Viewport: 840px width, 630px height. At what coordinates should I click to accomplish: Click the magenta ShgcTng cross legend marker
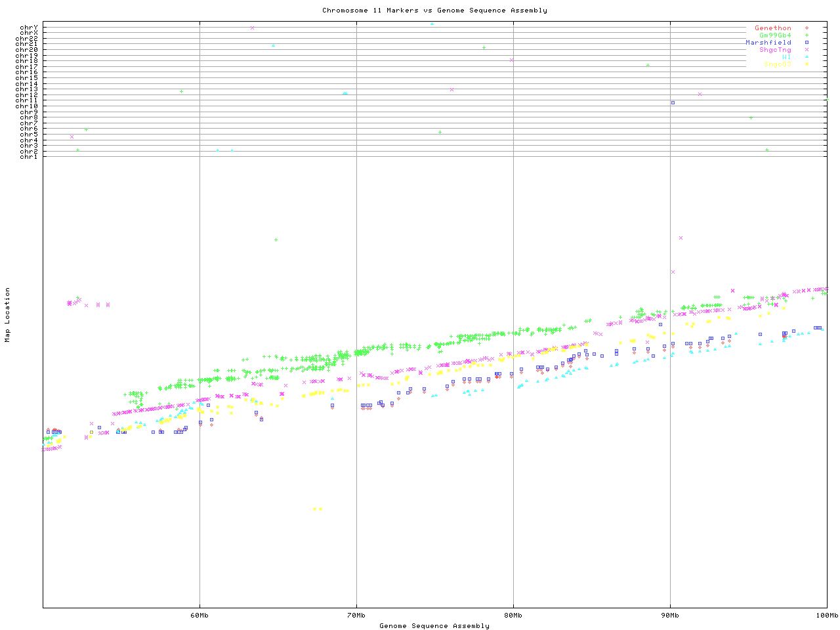807,50
